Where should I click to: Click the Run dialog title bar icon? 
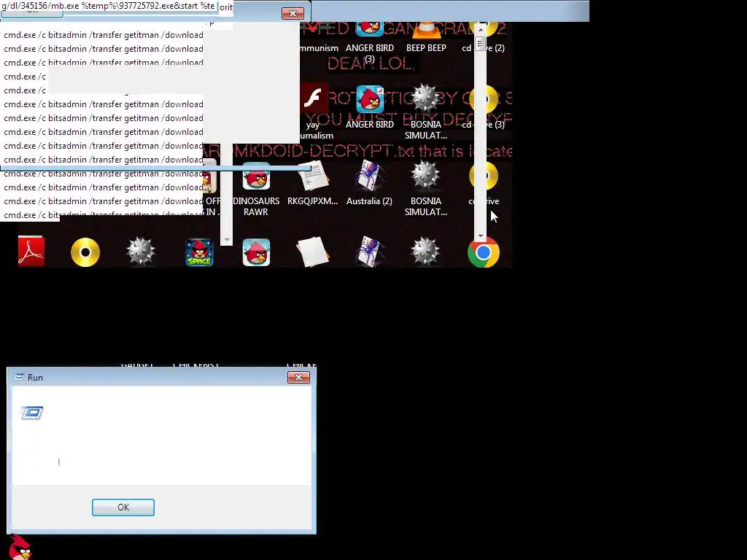click(x=19, y=377)
